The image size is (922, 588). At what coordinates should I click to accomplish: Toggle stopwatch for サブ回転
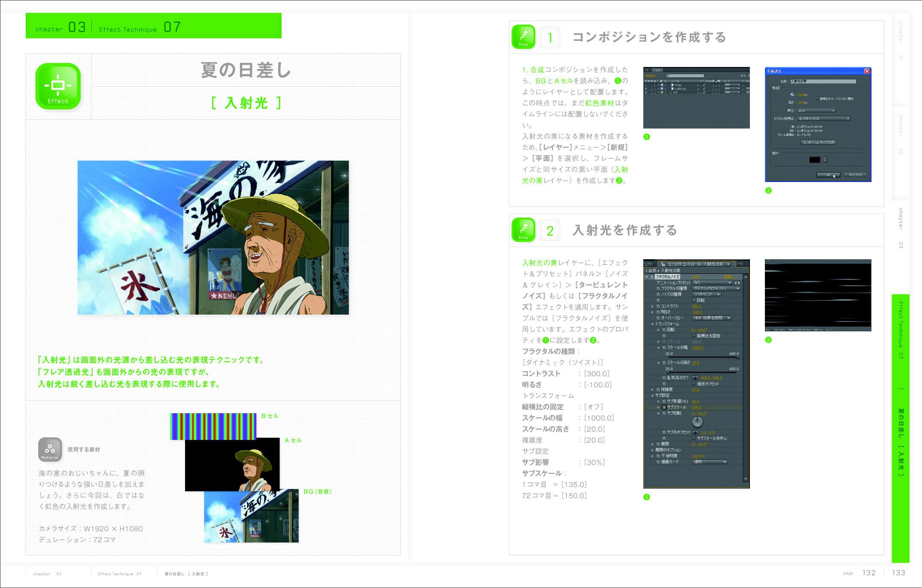click(664, 413)
